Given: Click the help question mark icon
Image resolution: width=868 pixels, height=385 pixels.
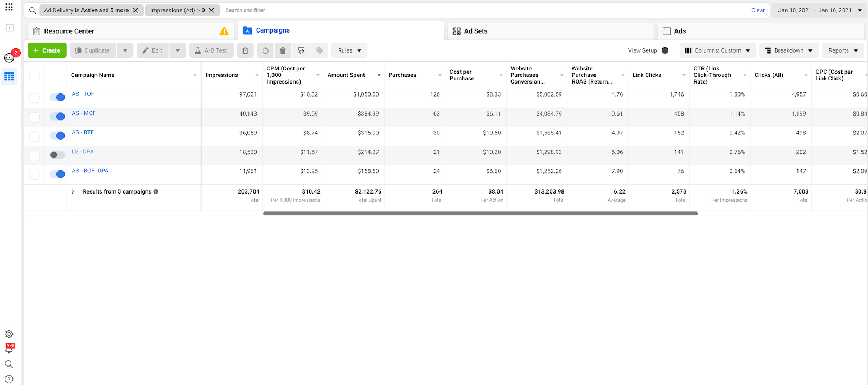Looking at the screenshot, I should point(9,379).
